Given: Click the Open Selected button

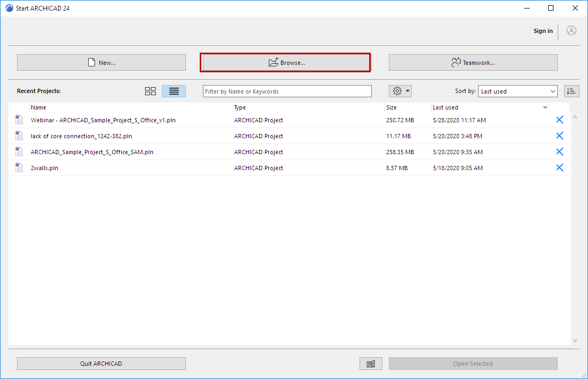Looking at the screenshot, I should [x=473, y=363].
